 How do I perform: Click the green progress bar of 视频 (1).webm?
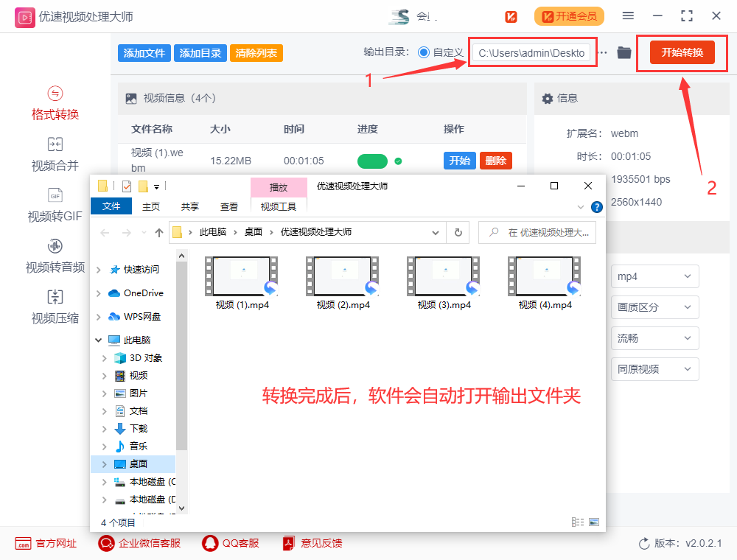click(x=372, y=160)
